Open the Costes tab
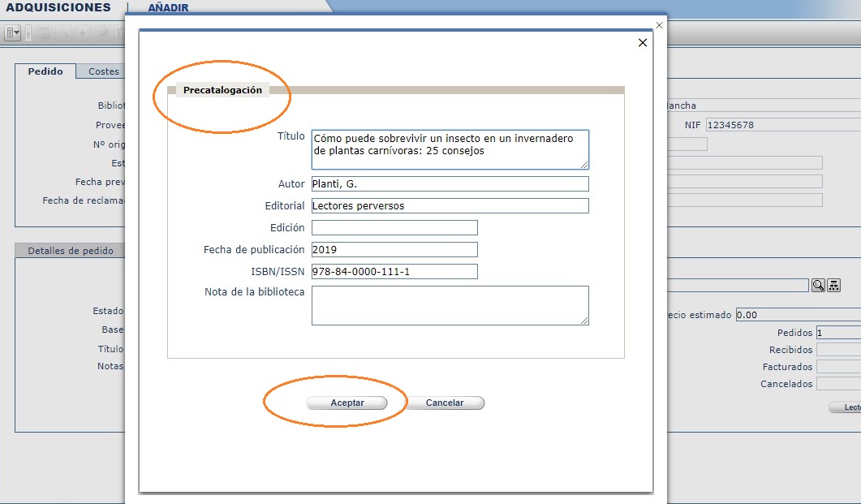 [104, 71]
